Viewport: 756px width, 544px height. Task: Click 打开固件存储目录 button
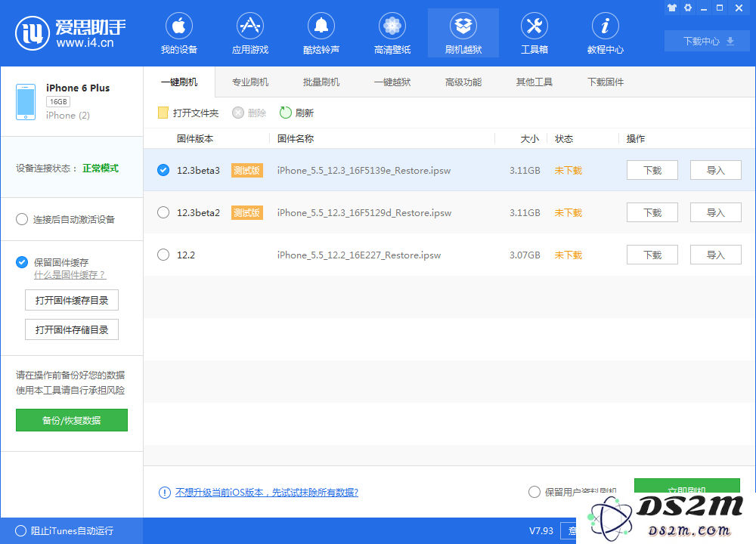(72, 329)
